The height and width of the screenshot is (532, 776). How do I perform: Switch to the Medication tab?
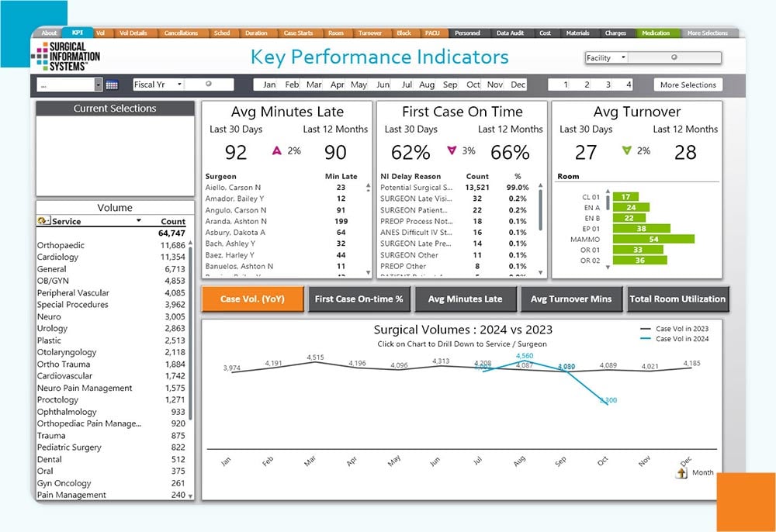[x=656, y=33]
